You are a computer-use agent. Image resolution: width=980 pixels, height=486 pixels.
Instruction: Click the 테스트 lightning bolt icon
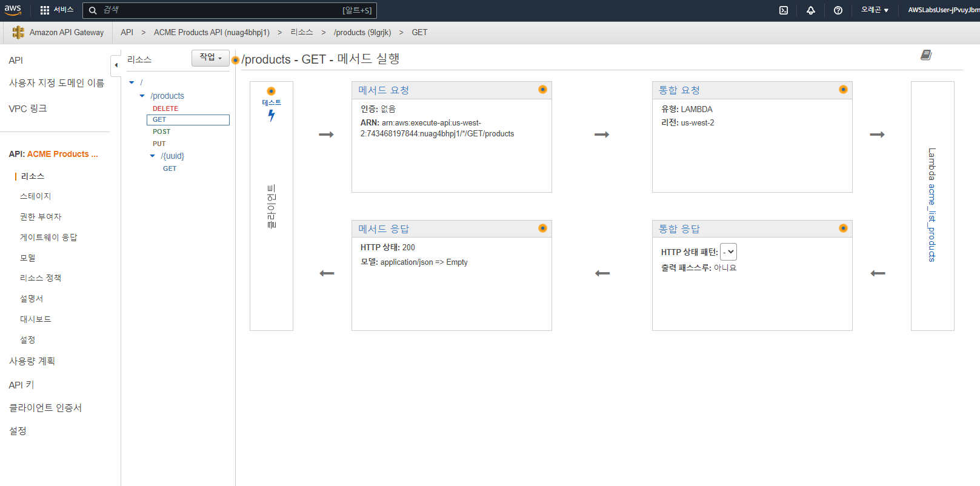(272, 115)
